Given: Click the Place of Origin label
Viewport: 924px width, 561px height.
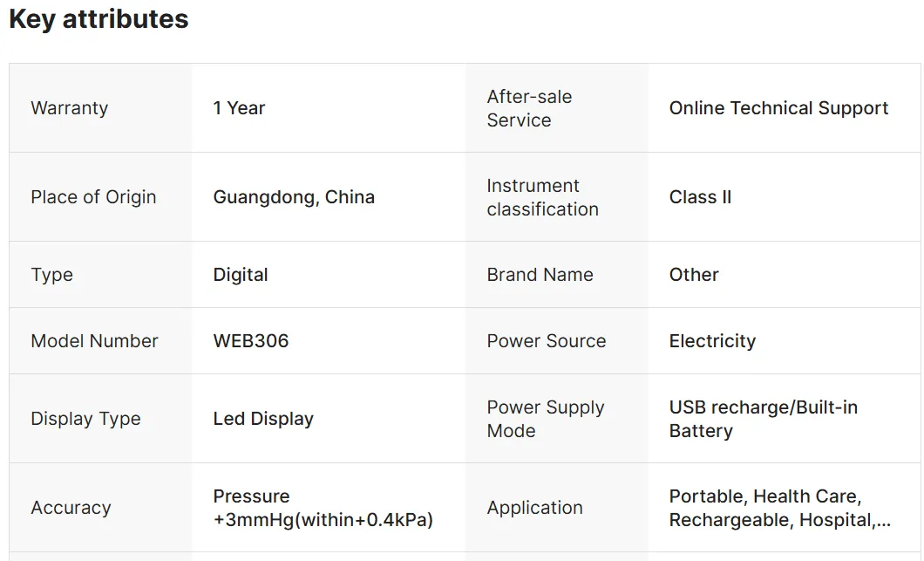Looking at the screenshot, I should pyautogui.click(x=93, y=197).
